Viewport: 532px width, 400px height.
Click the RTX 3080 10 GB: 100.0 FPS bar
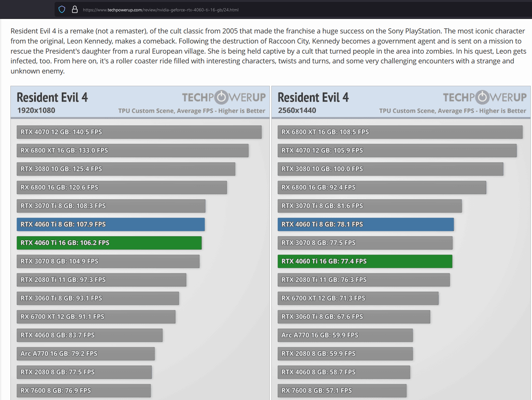click(390, 169)
